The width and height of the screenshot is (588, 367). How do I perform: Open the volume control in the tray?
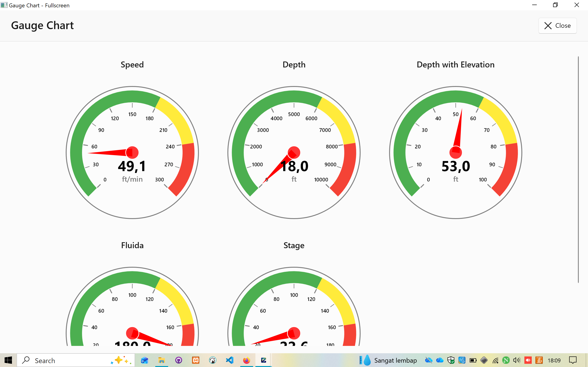517,360
